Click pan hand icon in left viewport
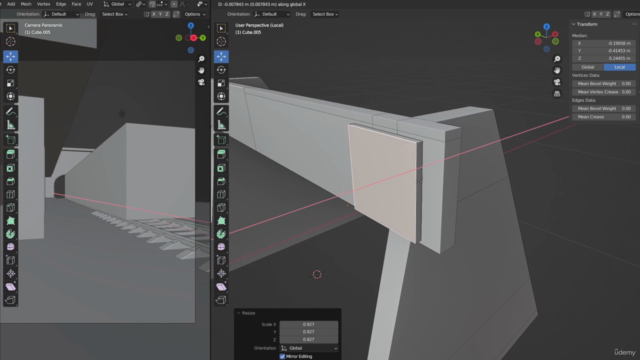Viewport: 640px width, 360px height. [x=201, y=71]
